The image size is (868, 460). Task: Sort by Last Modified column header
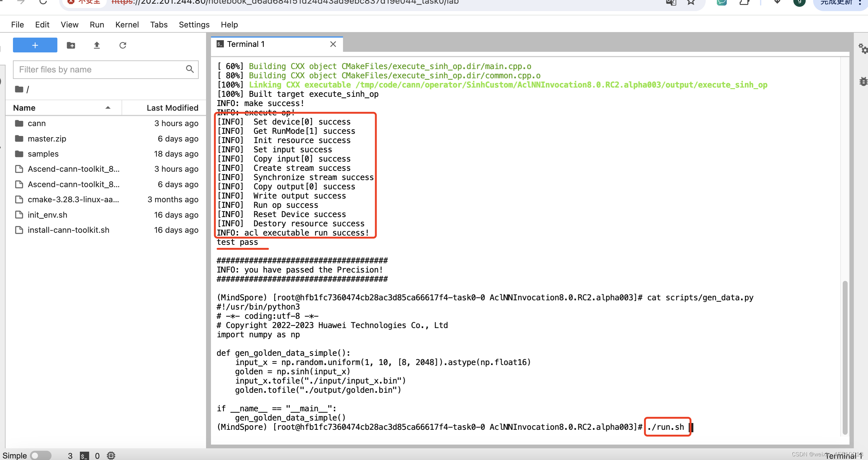pos(172,108)
